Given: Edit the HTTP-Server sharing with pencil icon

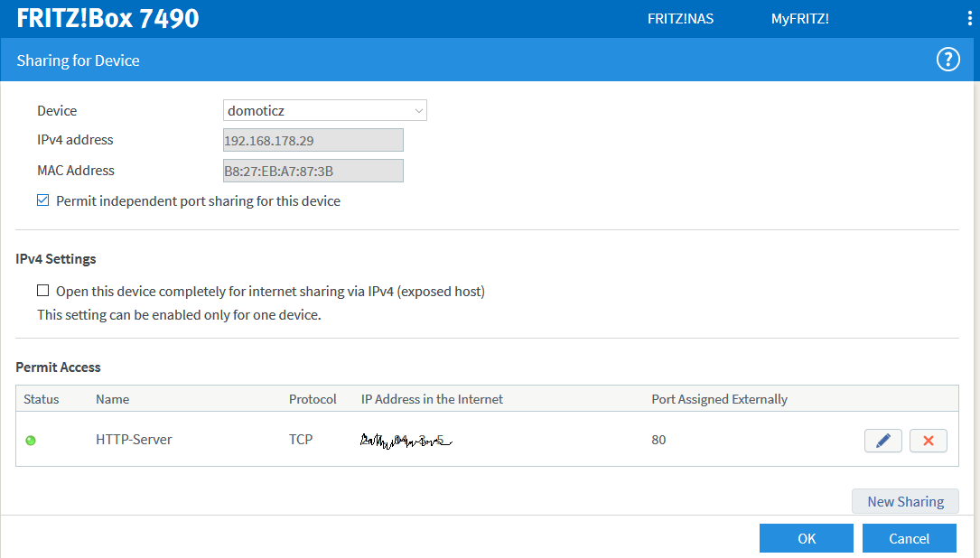Looking at the screenshot, I should pyautogui.click(x=882, y=441).
